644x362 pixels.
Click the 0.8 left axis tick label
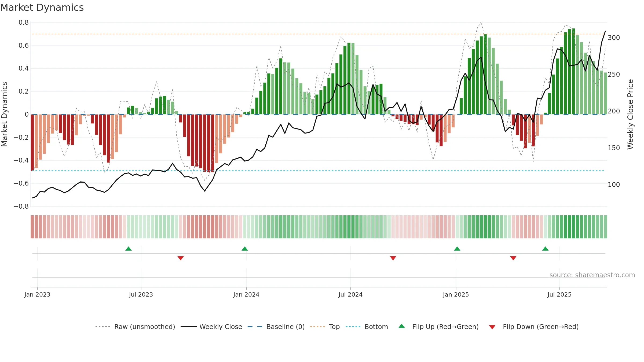(x=24, y=23)
